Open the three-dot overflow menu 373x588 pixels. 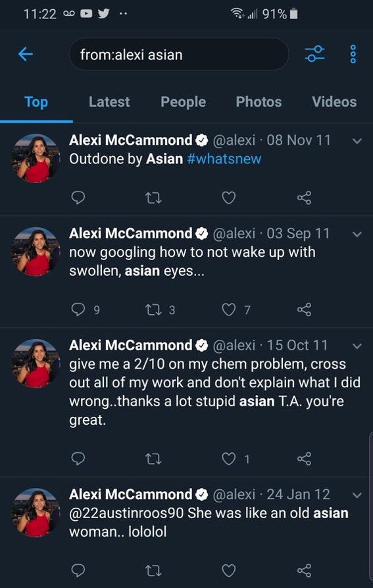tap(353, 55)
